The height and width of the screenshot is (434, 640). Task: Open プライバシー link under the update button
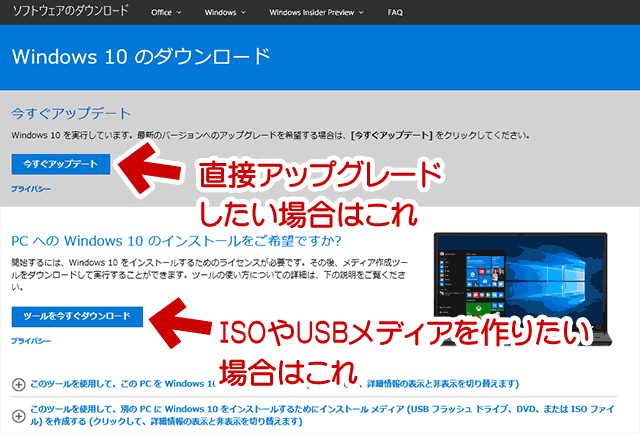click(x=30, y=188)
